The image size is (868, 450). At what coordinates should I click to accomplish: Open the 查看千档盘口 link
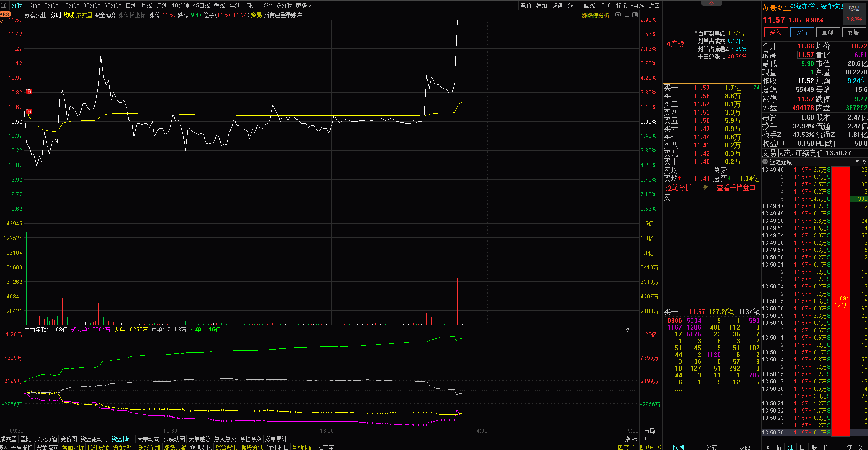point(736,188)
